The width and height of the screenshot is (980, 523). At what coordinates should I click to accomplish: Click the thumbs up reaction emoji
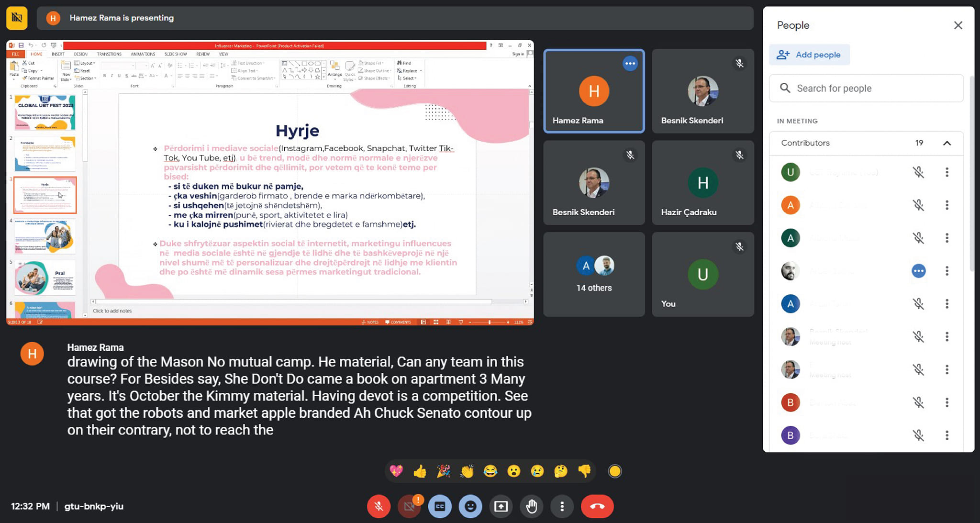pos(420,471)
